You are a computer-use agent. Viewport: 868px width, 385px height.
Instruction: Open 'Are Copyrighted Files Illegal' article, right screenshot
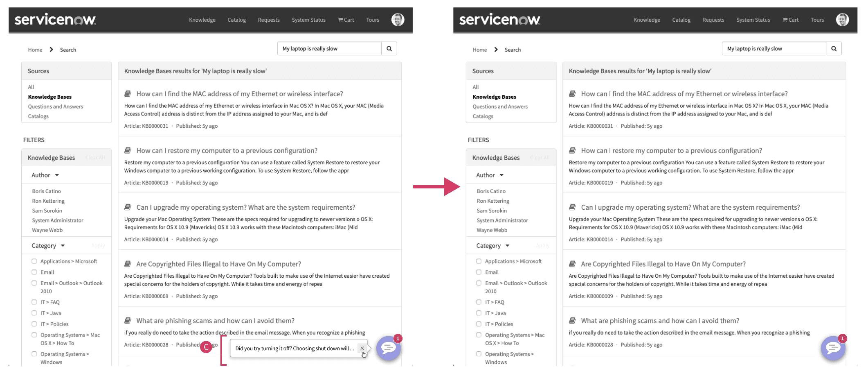click(663, 264)
